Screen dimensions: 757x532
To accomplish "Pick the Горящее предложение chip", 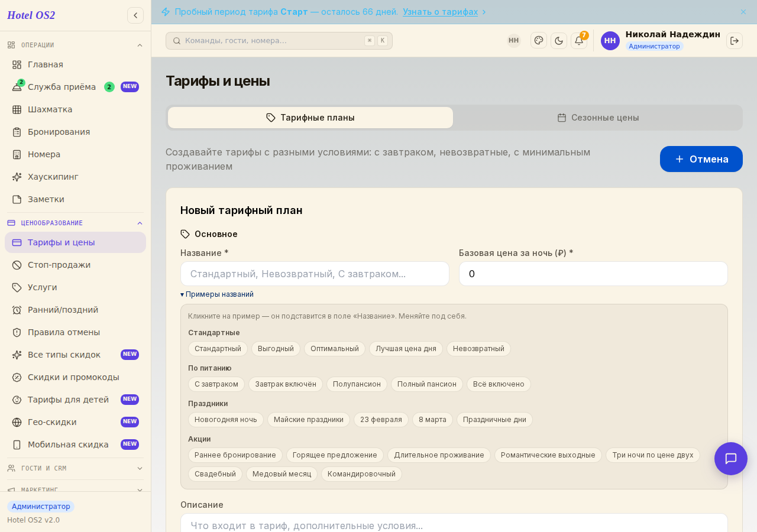I will (x=335, y=455).
